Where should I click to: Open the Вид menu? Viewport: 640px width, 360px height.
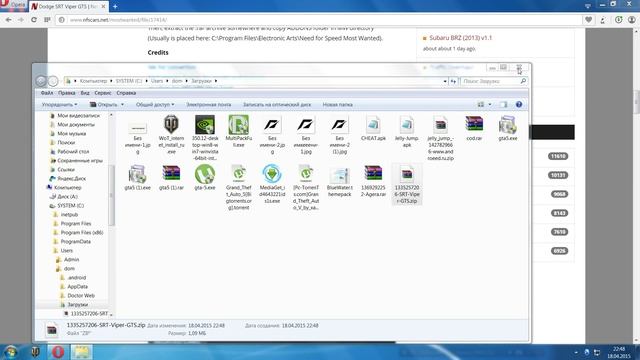85,93
